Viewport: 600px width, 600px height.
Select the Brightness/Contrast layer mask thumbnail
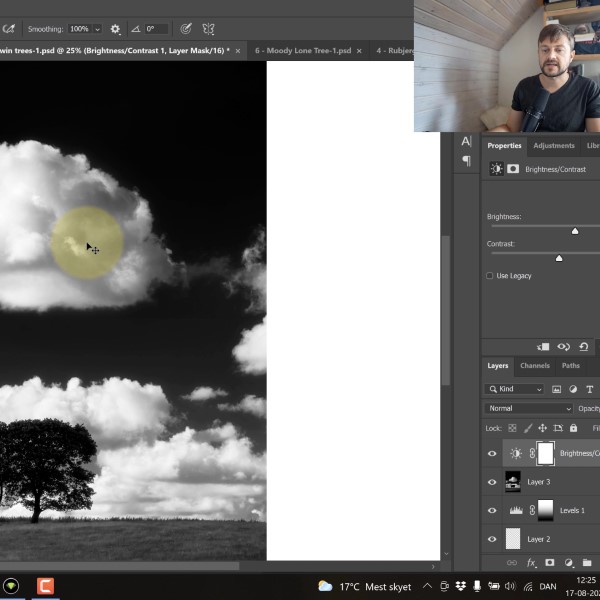tap(545, 453)
